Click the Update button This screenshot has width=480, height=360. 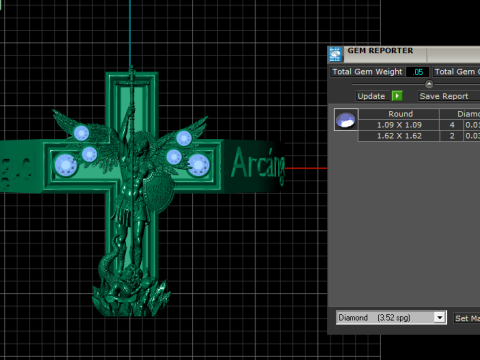[x=371, y=96]
